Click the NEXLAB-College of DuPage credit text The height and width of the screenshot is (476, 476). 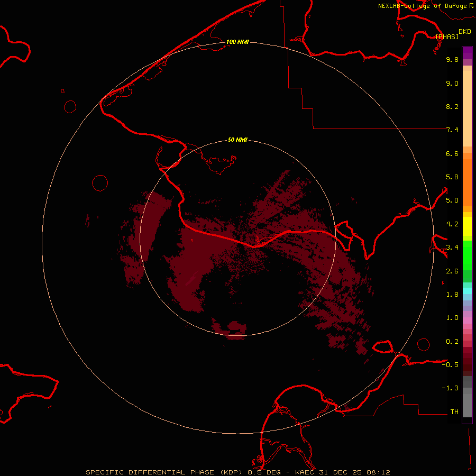(x=422, y=6)
